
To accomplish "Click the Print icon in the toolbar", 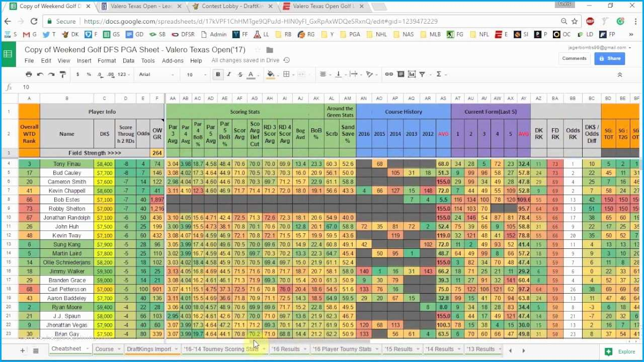I will tap(29, 74).
